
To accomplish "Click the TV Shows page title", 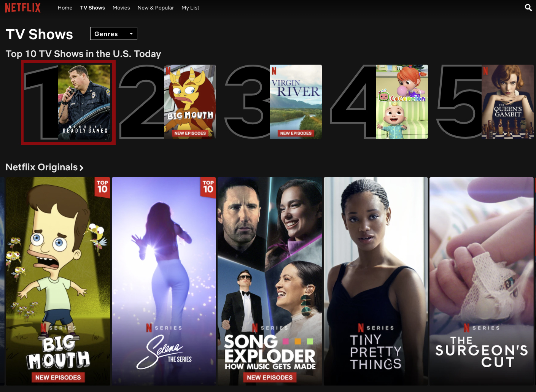I will point(39,34).
